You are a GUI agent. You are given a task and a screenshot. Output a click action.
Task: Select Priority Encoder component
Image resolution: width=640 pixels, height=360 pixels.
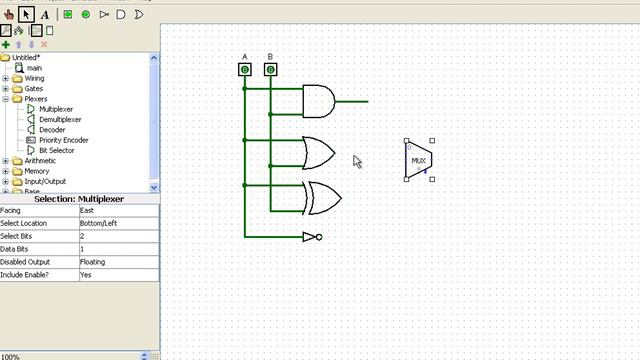tap(64, 140)
